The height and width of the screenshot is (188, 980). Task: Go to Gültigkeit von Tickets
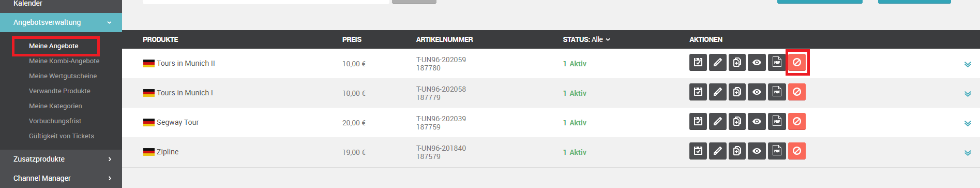coord(62,136)
